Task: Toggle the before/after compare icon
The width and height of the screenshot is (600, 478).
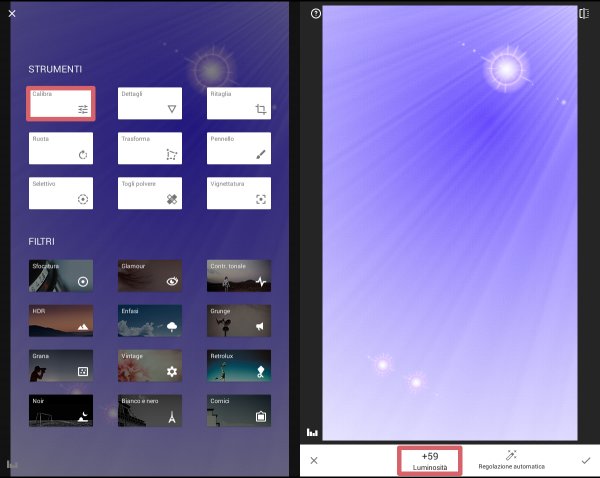Action: click(x=584, y=14)
